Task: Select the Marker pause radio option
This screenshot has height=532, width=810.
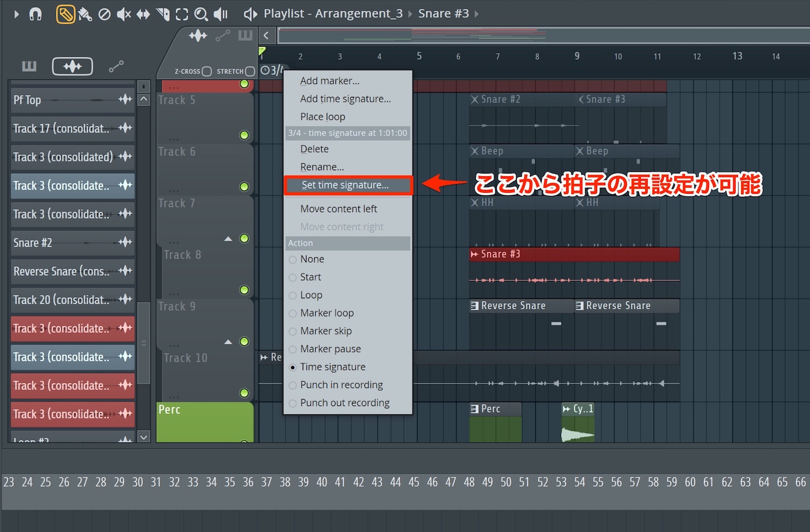Action: point(293,349)
